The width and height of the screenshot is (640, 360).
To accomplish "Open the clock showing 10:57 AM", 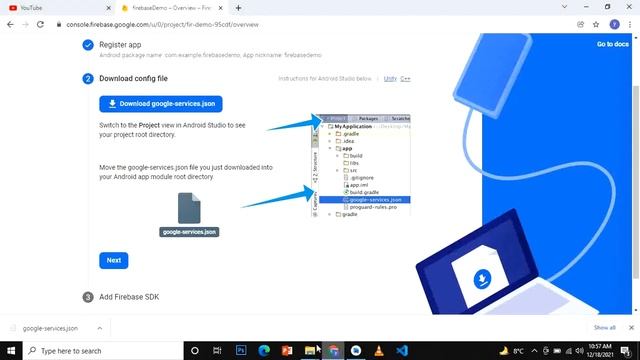I will (x=600, y=351).
